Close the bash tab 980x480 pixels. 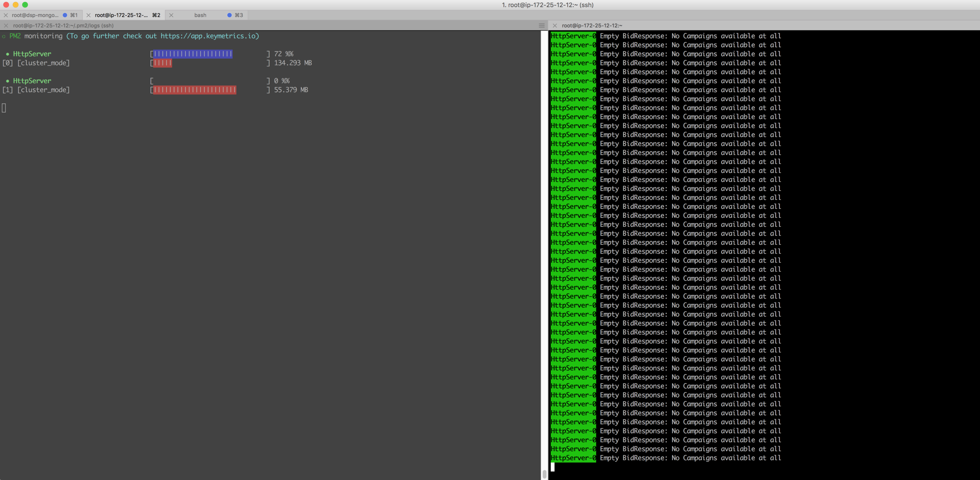pyautogui.click(x=171, y=15)
